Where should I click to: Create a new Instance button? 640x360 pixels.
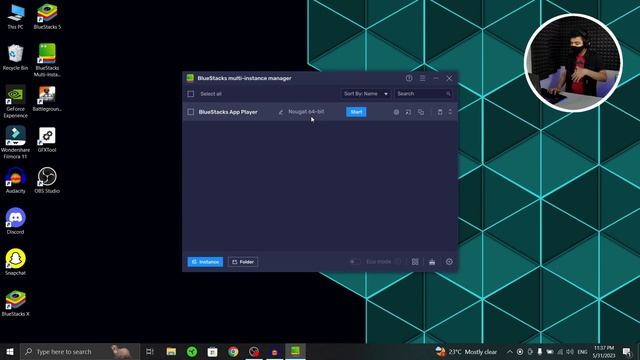[x=205, y=262]
